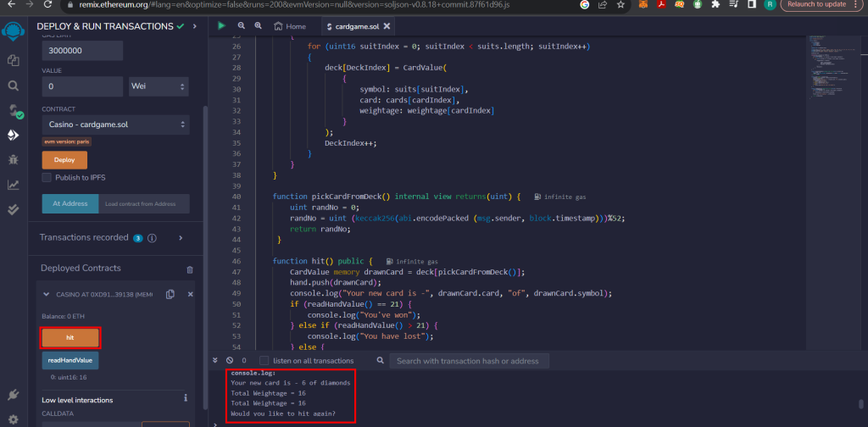Click the evm version: paris badge

[x=67, y=141]
